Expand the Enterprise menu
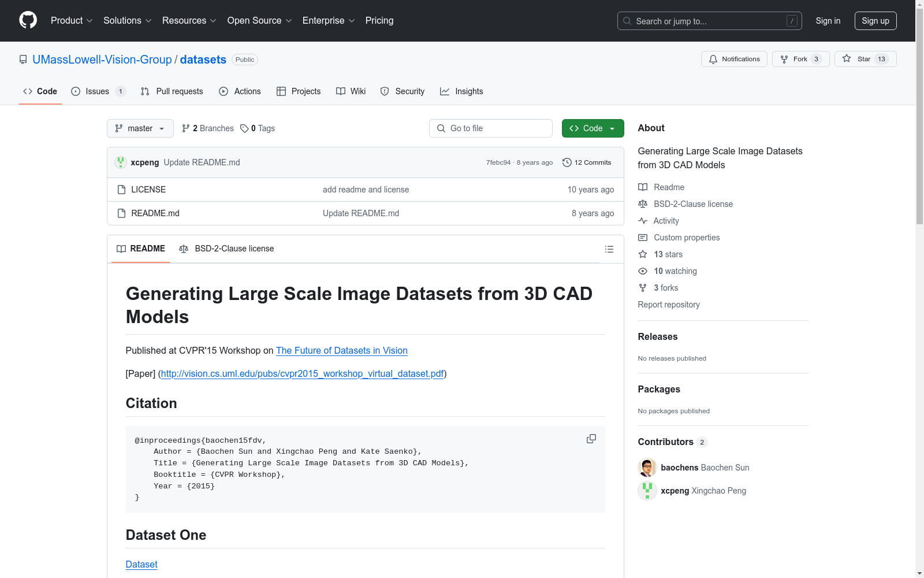The width and height of the screenshot is (924, 578). point(329,20)
